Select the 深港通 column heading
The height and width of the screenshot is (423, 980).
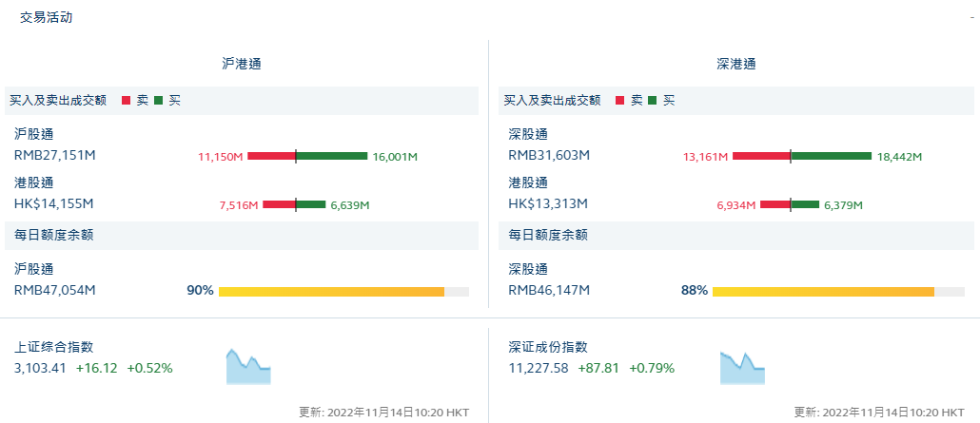click(735, 65)
